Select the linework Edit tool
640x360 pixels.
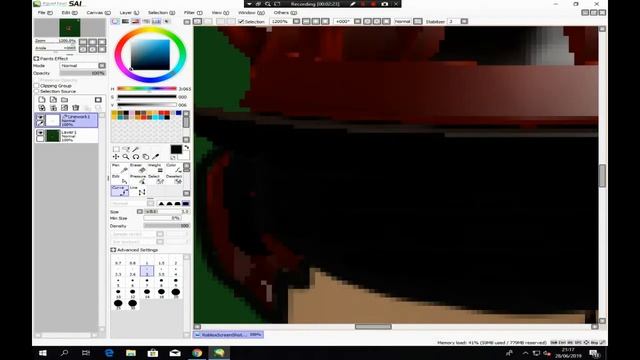[x=120, y=179]
